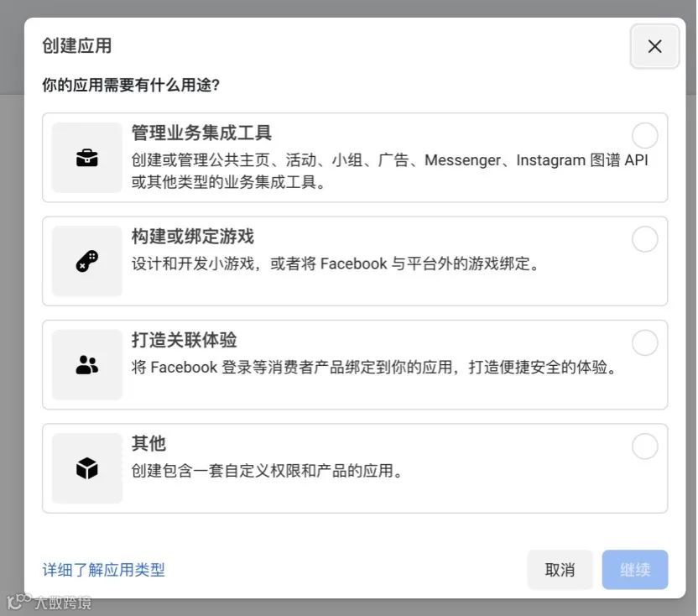Click the 构建或绑定游戏 option title

point(192,237)
